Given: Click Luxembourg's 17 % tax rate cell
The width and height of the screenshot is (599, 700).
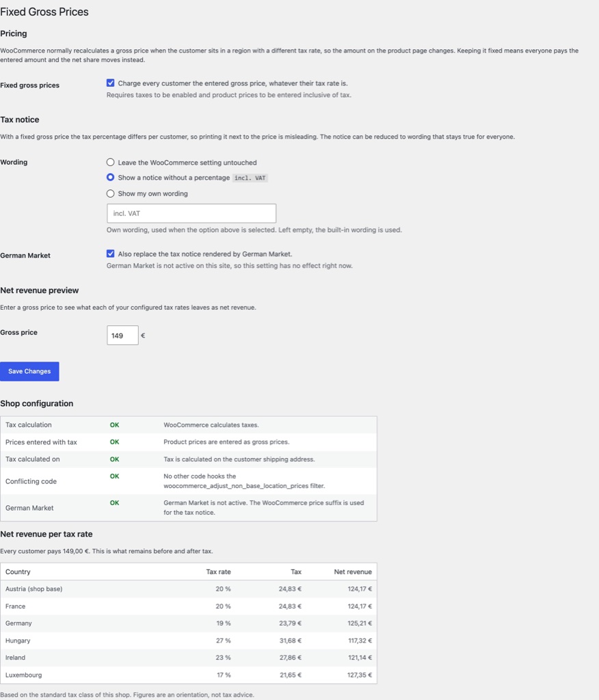Looking at the screenshot, I should point(224,675).
